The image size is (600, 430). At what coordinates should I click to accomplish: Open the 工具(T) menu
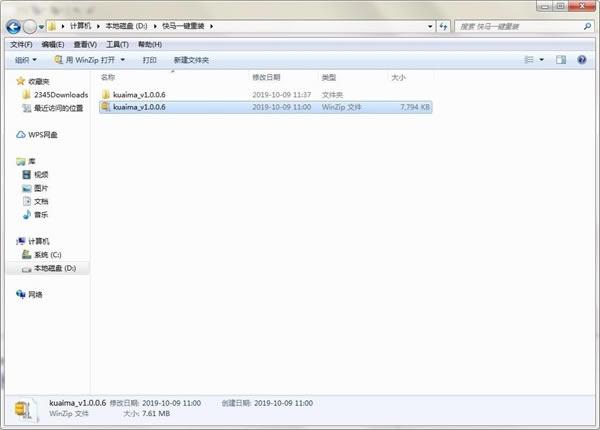pos(117,45)
